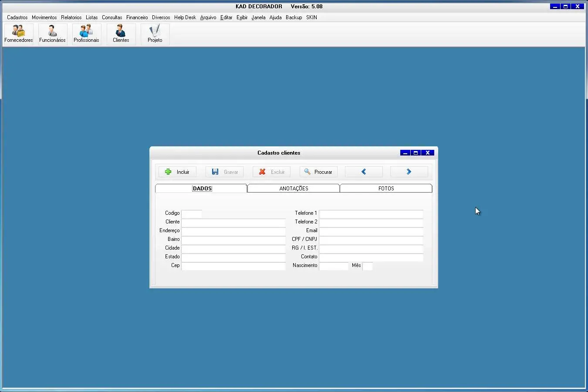Screen dimensions: 588x392
Task: Open the Projeto toolbar icon
Action: pos(155,34)
